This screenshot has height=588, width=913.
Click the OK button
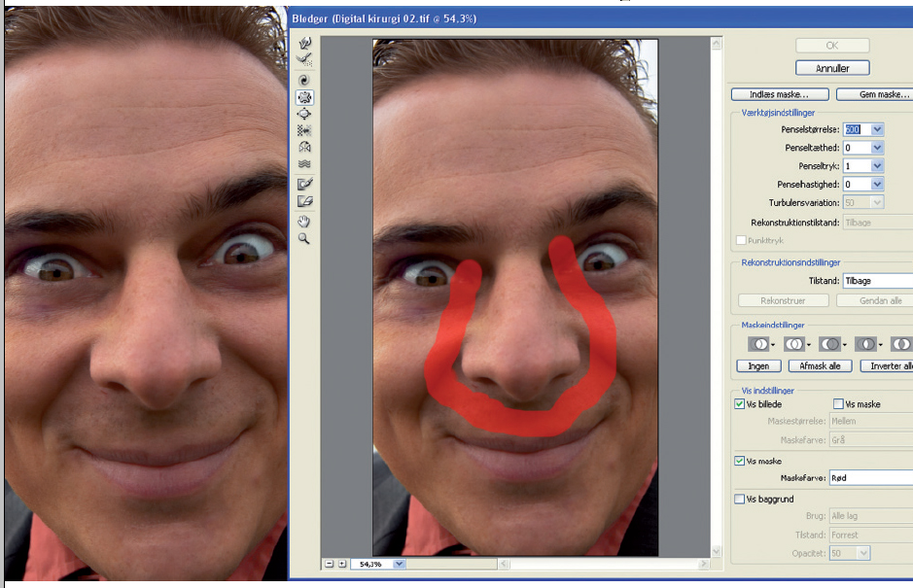click(x=832, y=46)
